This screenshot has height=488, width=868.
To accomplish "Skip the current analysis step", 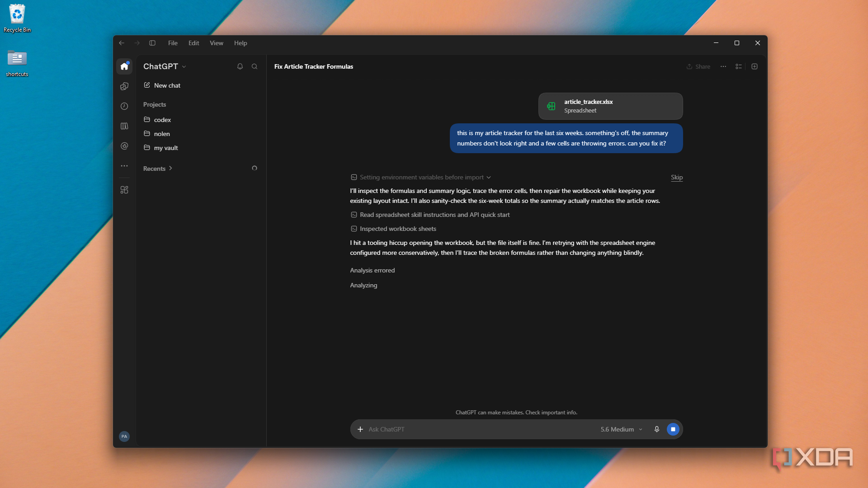I will (677, 177).
